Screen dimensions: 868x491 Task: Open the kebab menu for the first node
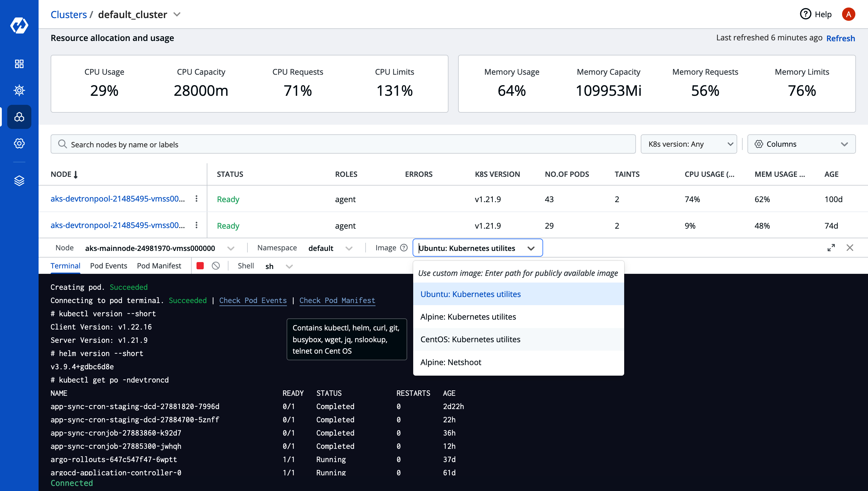point(197,199)
